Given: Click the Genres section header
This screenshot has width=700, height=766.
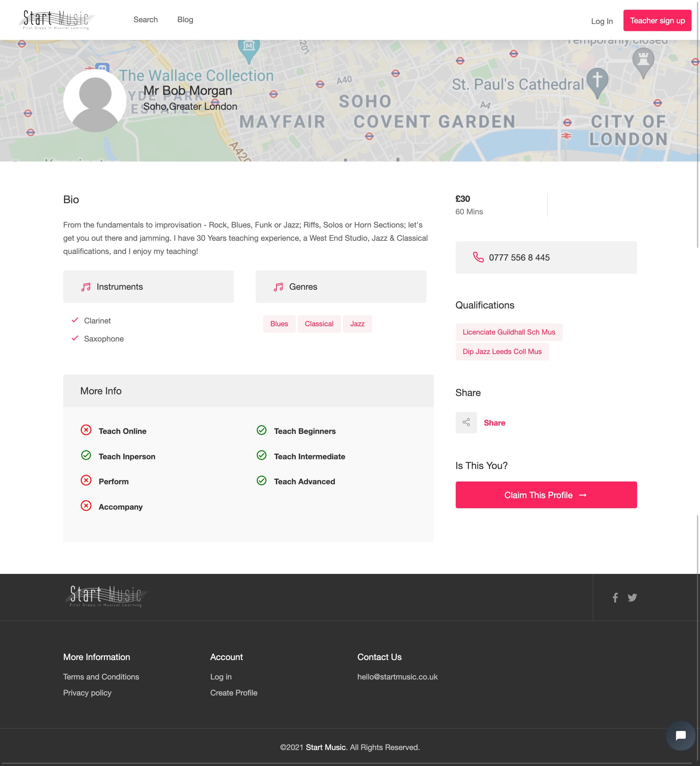Looking at the screenshot, I should click(341, 287).
